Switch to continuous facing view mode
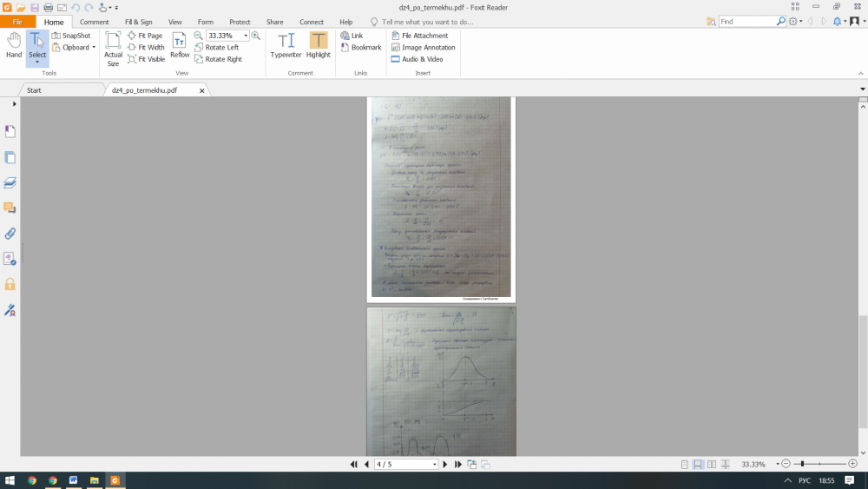Screen dimensions: 868x489 725,464
